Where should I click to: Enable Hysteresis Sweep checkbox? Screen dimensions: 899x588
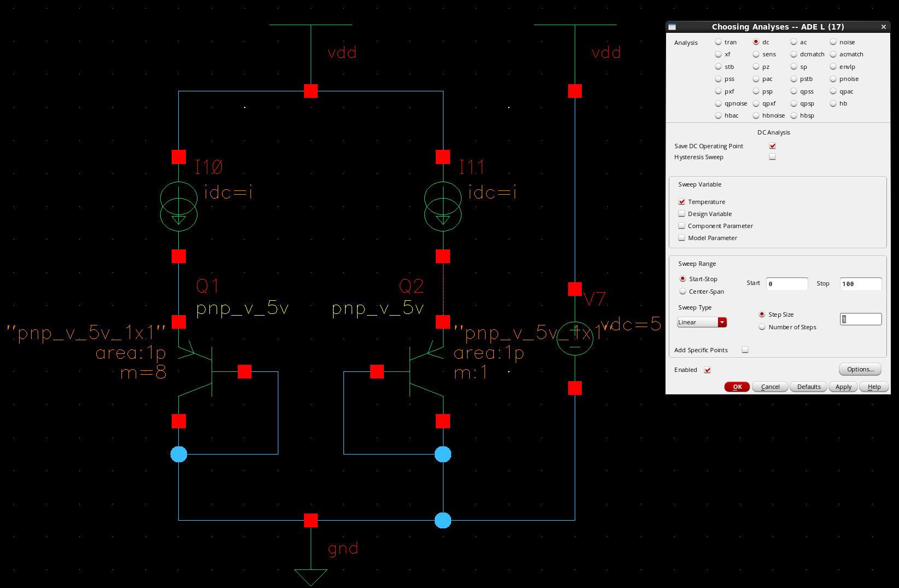pos(772,156)
